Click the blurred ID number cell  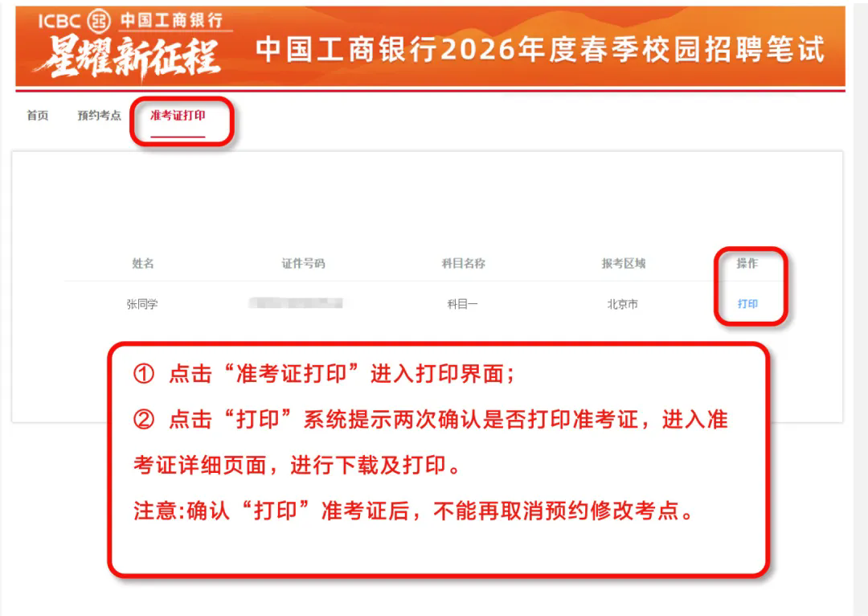point(296,303)
